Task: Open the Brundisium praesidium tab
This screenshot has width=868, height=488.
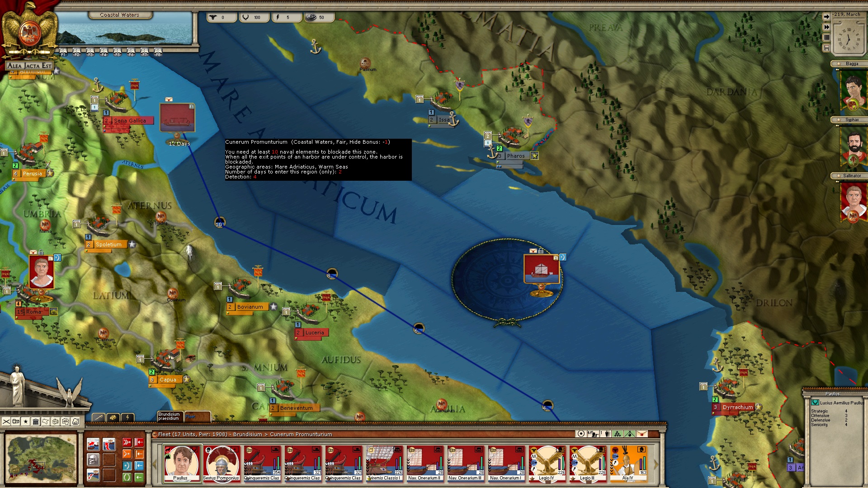Action: (170, 416)
